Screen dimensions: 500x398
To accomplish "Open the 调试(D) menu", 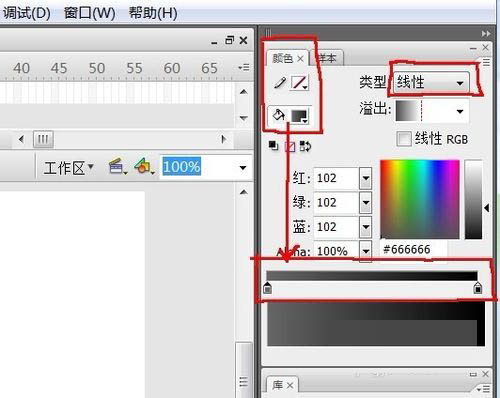I will pos(27,13).
